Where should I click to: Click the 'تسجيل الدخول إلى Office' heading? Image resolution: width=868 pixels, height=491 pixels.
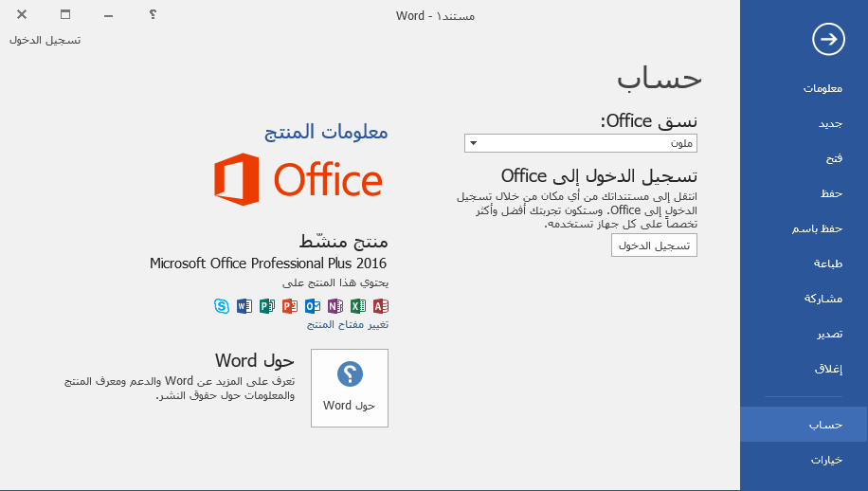(599, 176)
